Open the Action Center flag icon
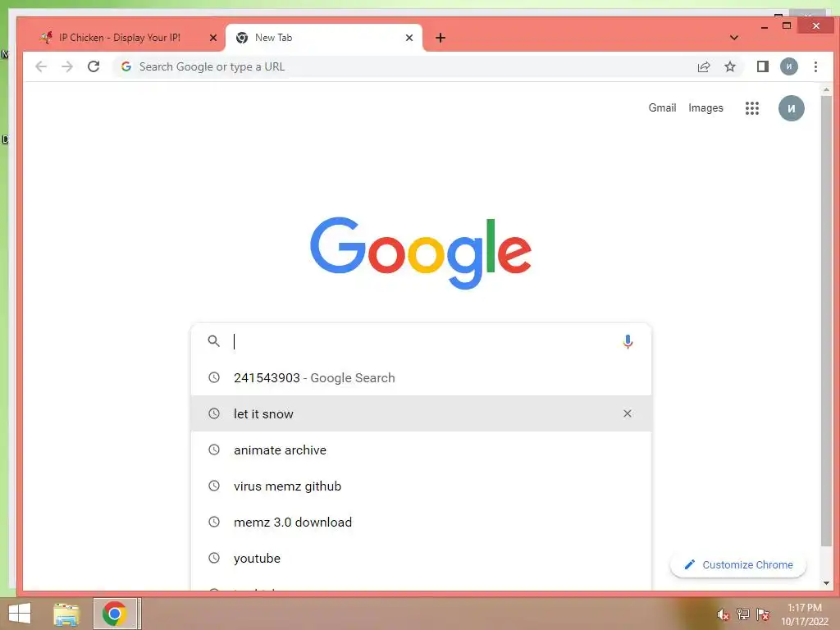Screen dimensions: 840x630 point(762,614)
